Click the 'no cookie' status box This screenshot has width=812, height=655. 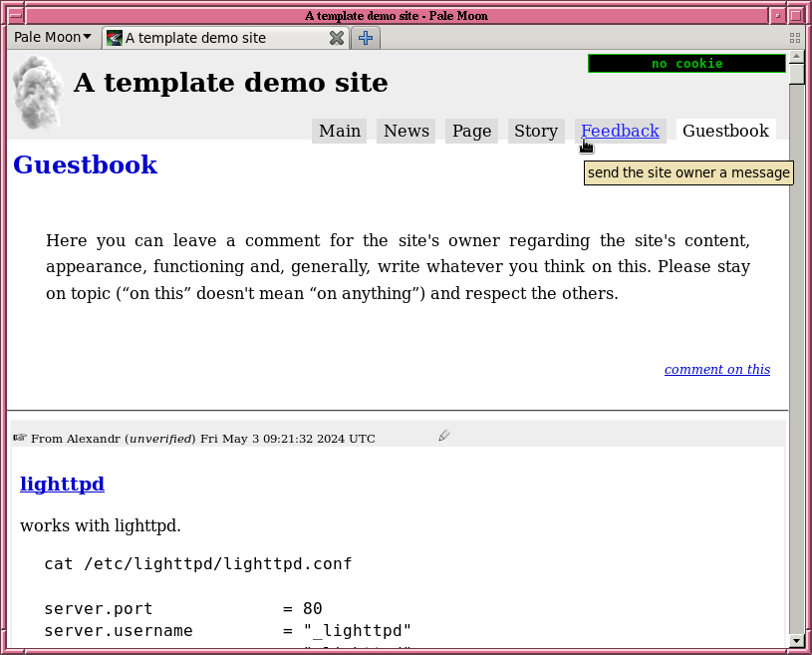[x=686, y=64]
